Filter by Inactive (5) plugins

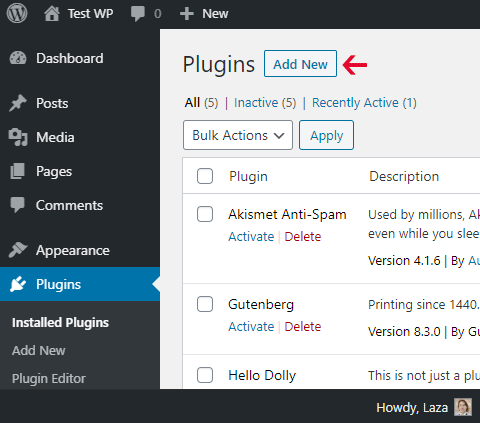pyautogui.click(x=265, y=103)
